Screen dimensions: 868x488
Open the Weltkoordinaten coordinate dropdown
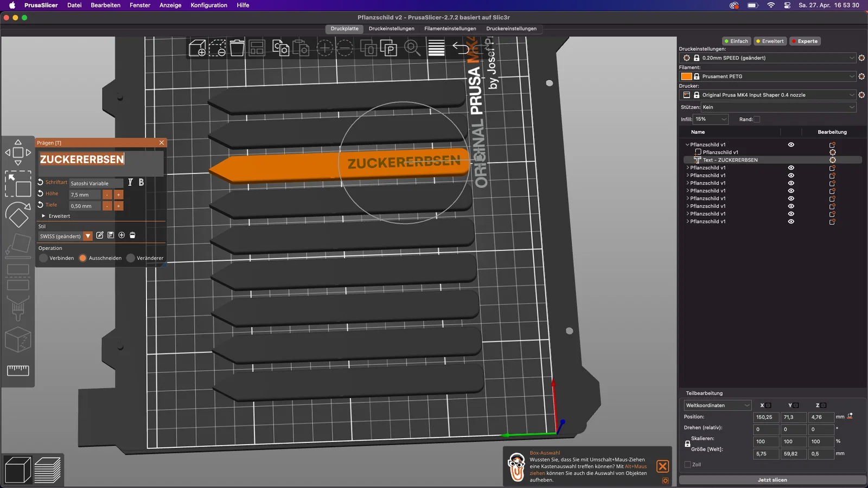pos(718,405)
